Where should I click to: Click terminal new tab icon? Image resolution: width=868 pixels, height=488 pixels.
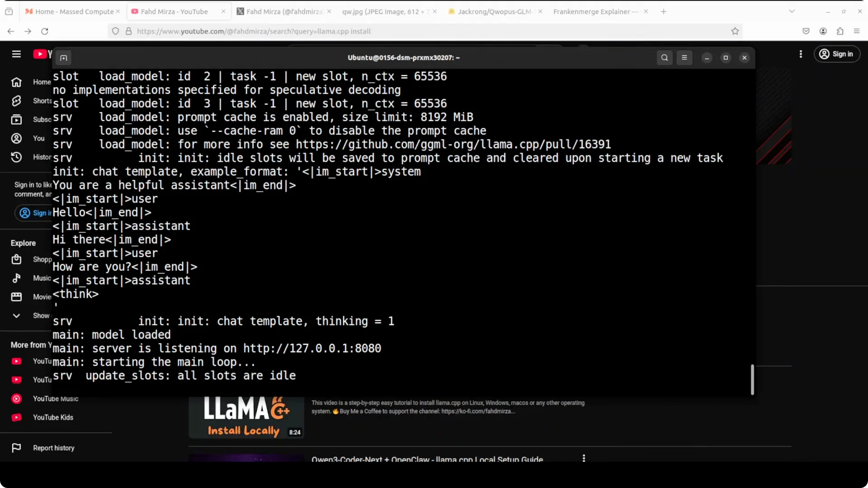tap(64, 58)
